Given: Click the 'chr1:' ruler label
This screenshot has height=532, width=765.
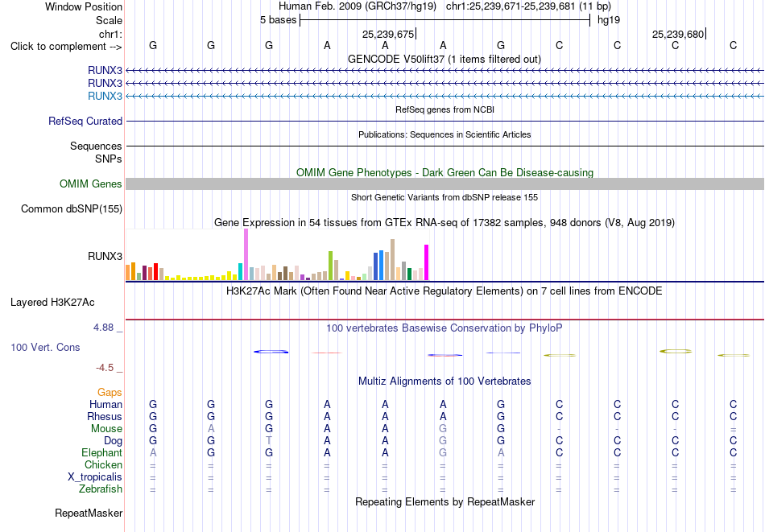Looking at the screenshot, I should [x=111, y=34].
